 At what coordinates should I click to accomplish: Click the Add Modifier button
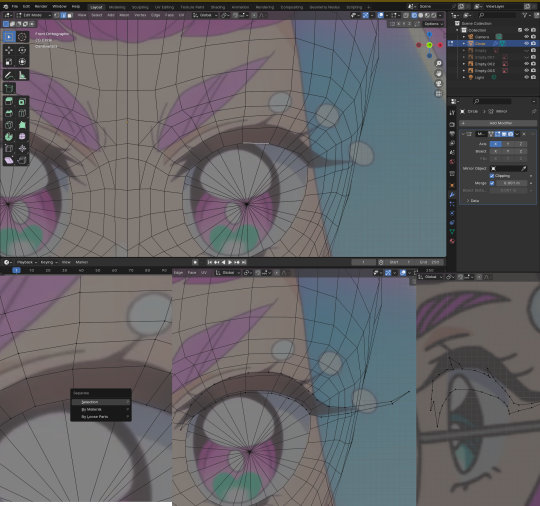498,123
